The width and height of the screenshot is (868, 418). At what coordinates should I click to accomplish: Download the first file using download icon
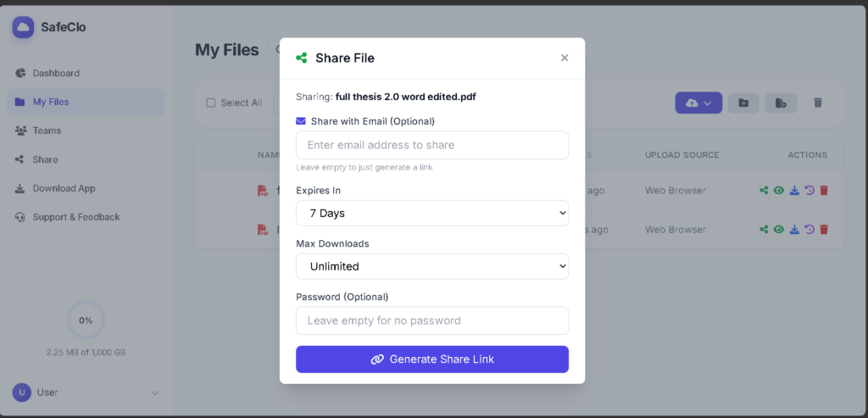794,191
